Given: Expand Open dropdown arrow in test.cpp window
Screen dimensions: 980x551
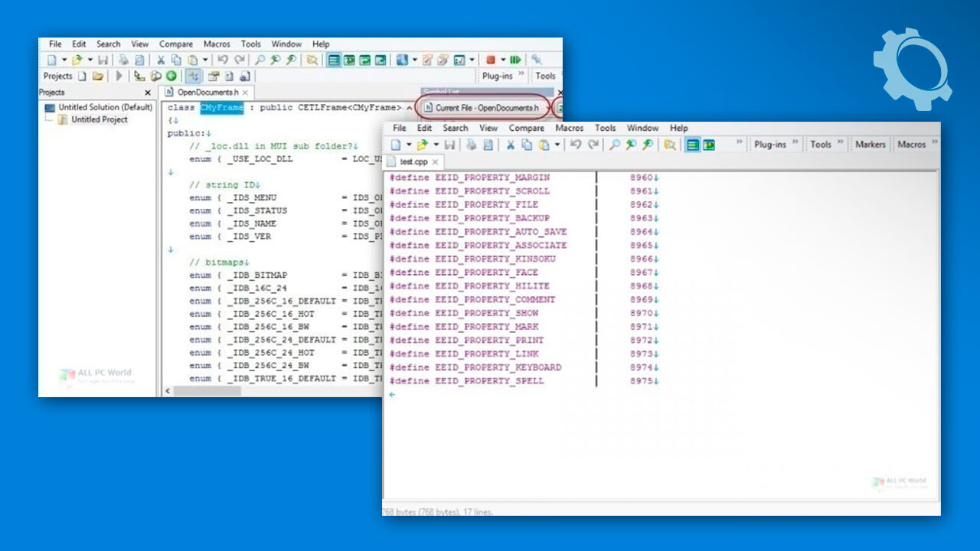Looking at the screenshot, I should pyautogui.click(x=436, y=145).
